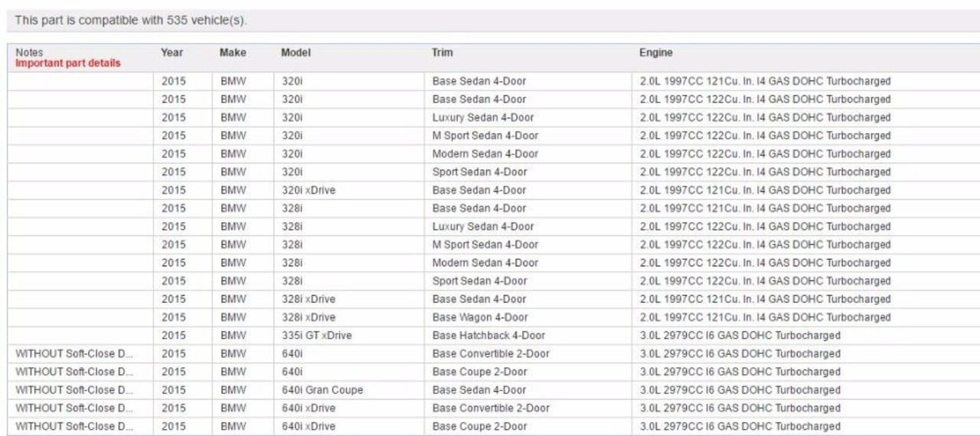Image resolution: width=980 pixels, height=436 pixels.
Task: Click the 'Important part details' red text
Action: [x=68, y=63]
